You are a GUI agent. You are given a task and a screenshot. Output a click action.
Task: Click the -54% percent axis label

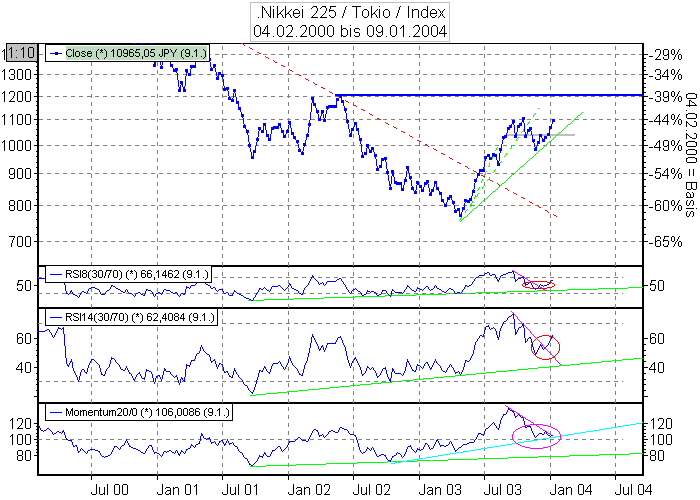[x=666, y=174]
